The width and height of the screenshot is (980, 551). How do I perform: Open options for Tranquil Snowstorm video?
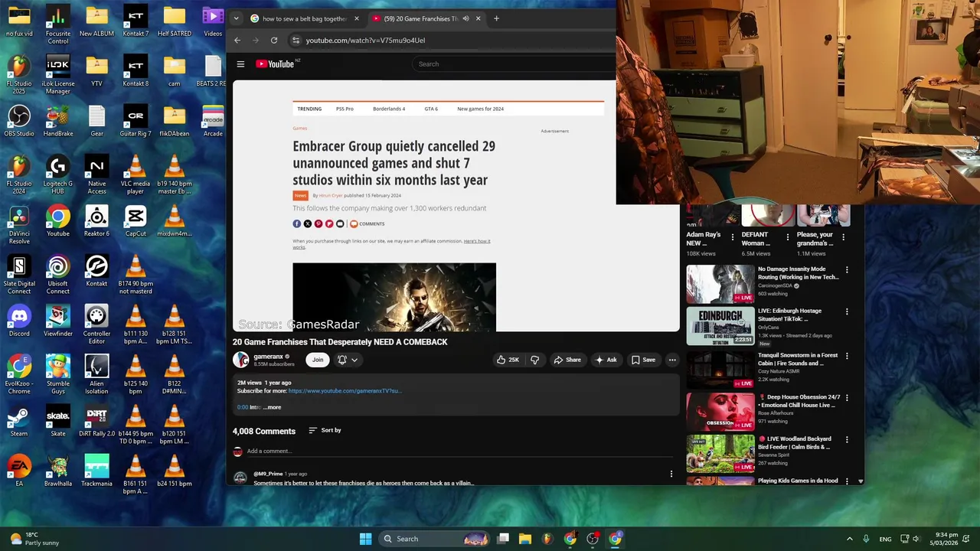click(x=847, y=356)
